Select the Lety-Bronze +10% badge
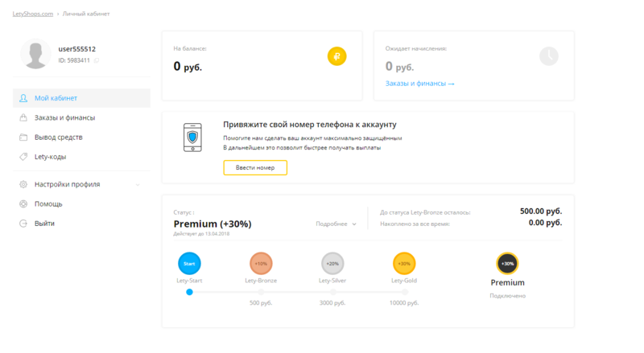This screenshot has width=644, height=353. (261, 263)
